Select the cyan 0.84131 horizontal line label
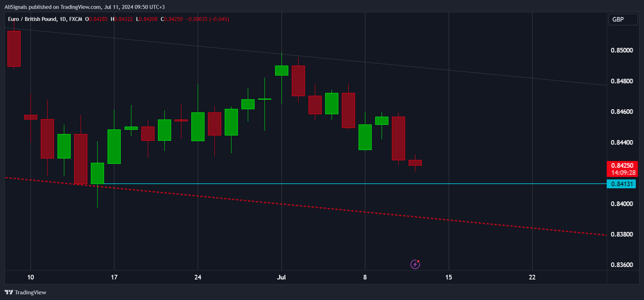644x300 pixels. tap(621, 184)
